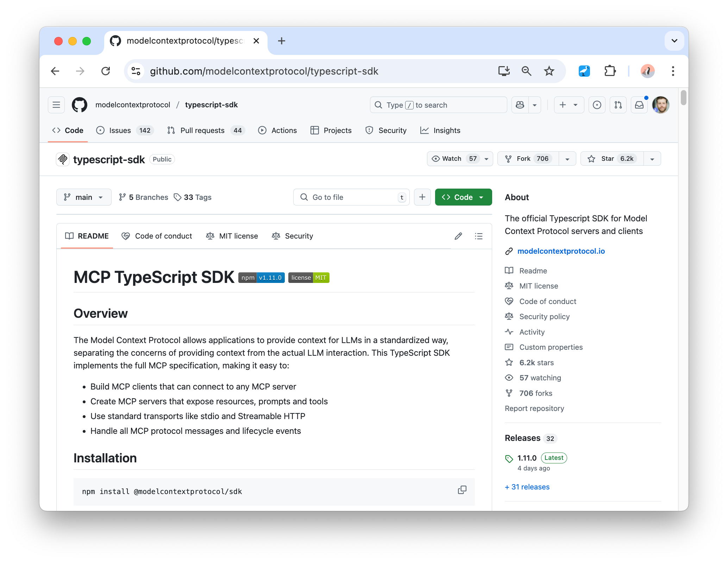Open the Fork options dropdown arrow
728x563 pixels.
tap(567, 159)
